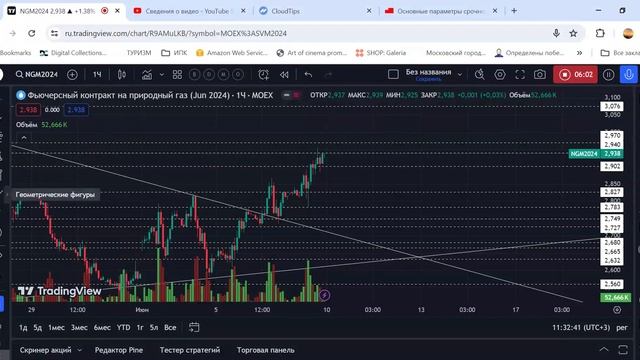
Task: Expand the bottom panel chevron
Action: pos(604,349)
